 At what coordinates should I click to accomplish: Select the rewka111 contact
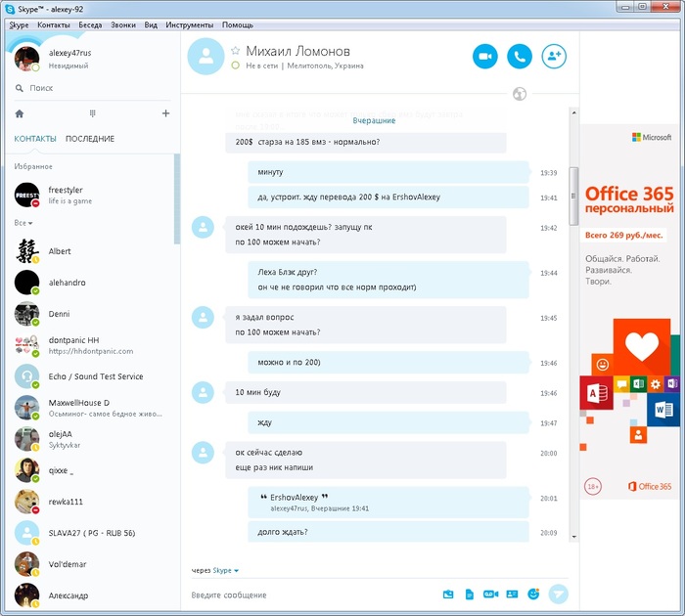(x=90, y=502)
